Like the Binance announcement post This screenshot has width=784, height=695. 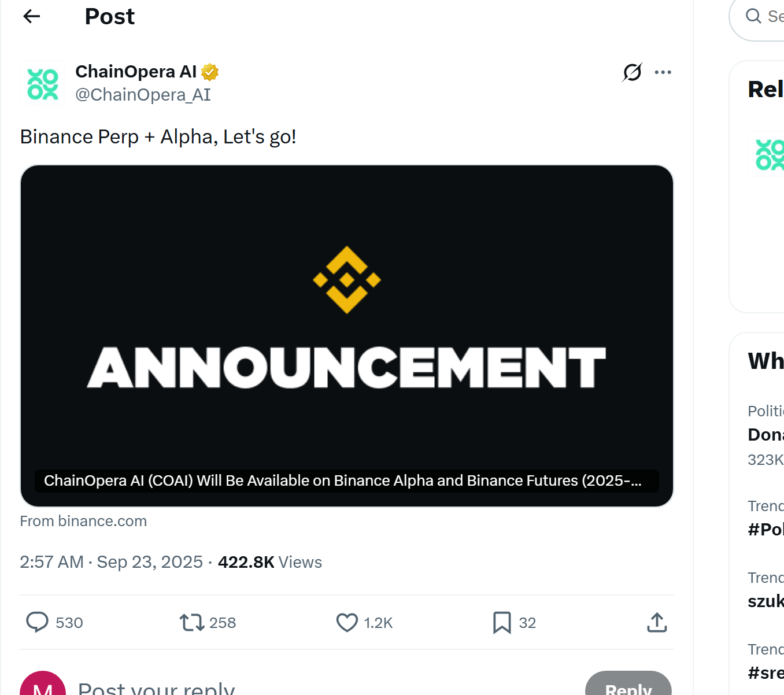[347, 622]
